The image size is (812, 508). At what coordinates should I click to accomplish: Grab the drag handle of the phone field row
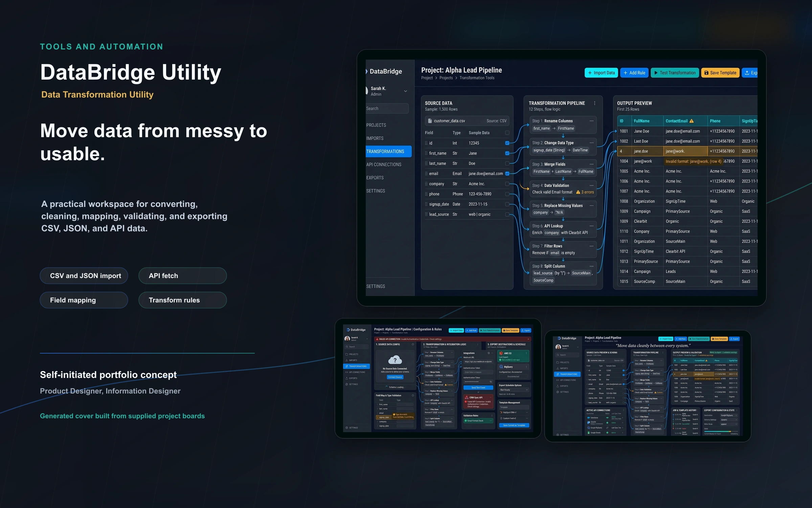coord(426,194)
